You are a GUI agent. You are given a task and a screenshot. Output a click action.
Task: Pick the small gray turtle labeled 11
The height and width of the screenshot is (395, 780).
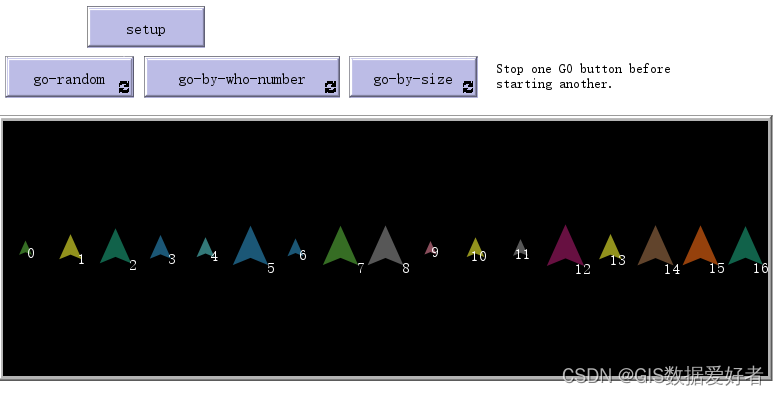[x=520, y=248]
